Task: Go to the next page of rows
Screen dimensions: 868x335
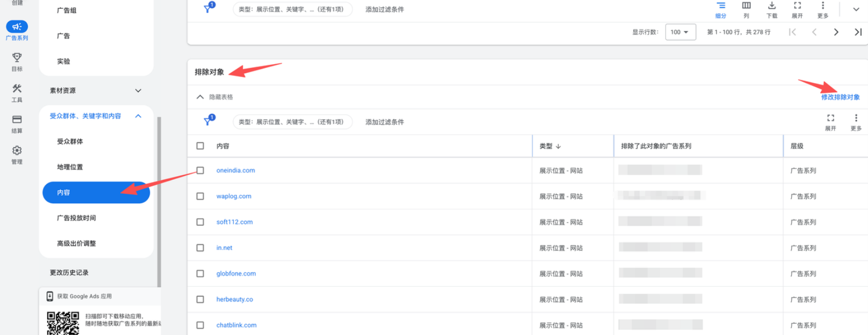Action: tap(836, 32)
